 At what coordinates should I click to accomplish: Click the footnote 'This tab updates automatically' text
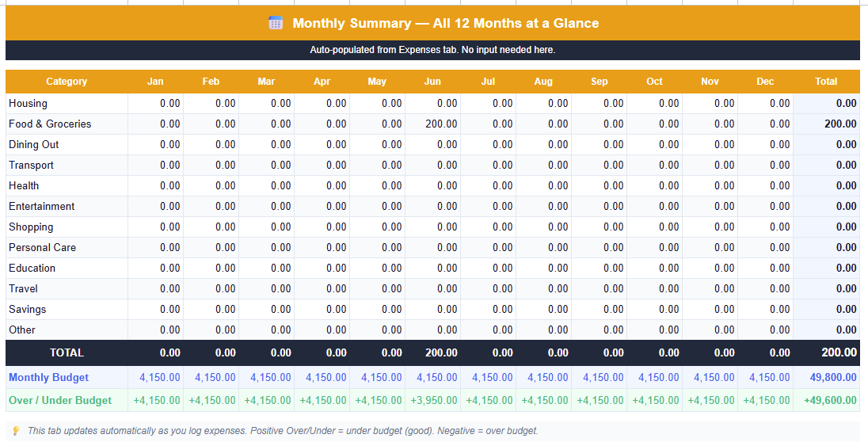pos(282,431)
